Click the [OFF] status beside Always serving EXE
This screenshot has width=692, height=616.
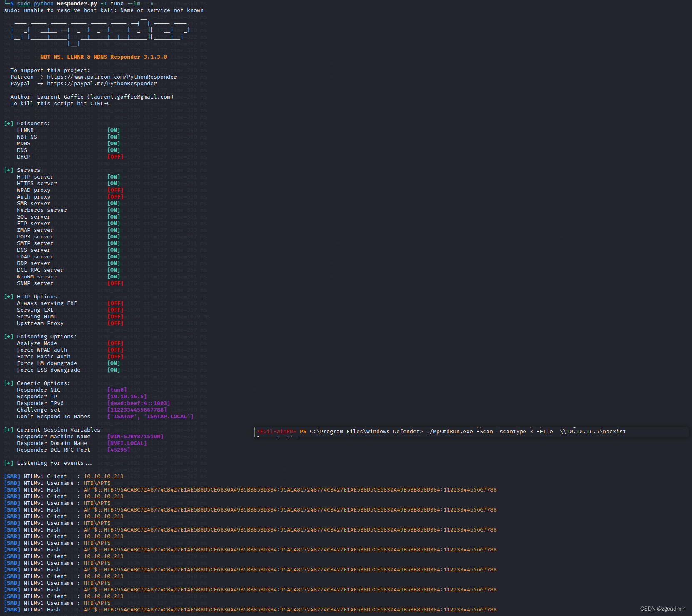[115, 303]
